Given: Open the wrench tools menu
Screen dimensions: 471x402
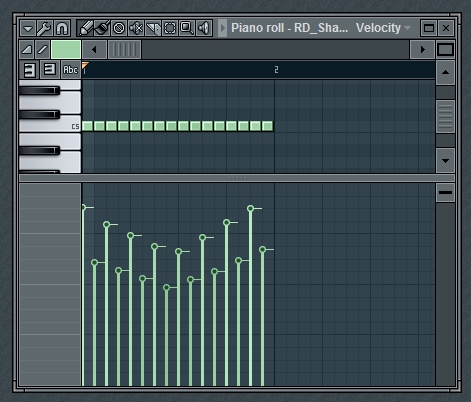Looking at the screenshot, I should tap(44, 28).
